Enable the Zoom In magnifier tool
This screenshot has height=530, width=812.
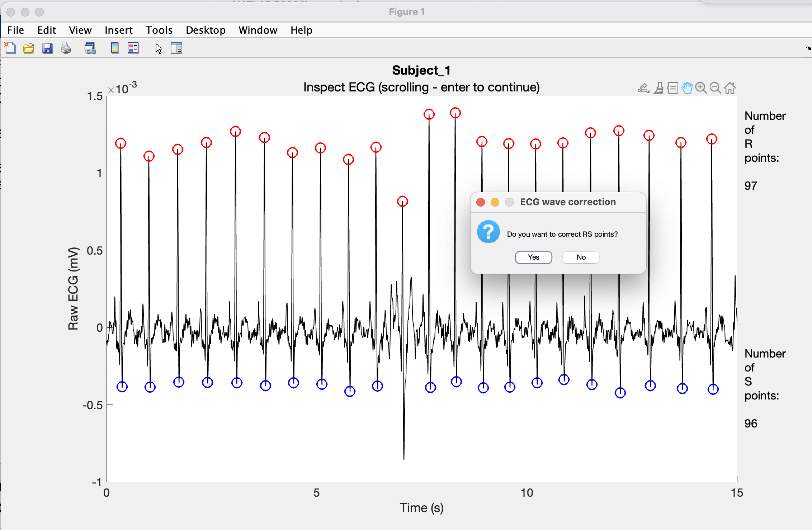pos(701,88)
